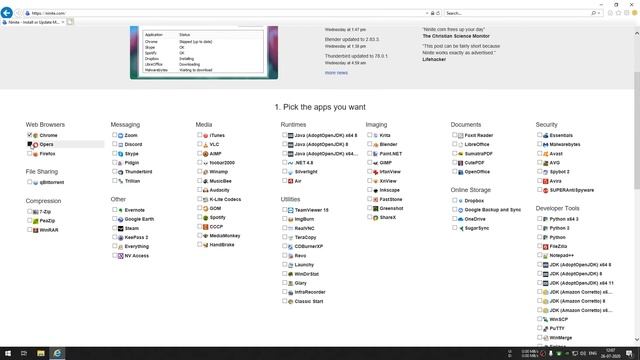The image size is (640, 360).
Task: Click the browser Search box
Action: pyautogui.click(x=517, y=13)
